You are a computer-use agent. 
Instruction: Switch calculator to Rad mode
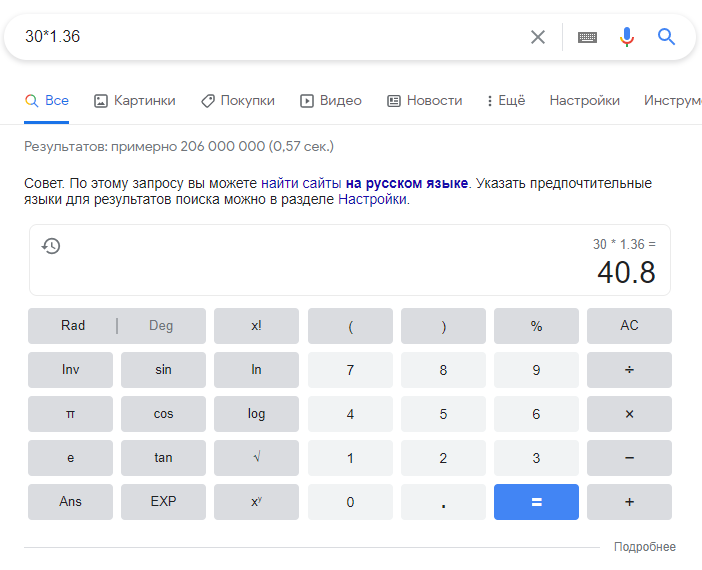click(x=73, y=326)
